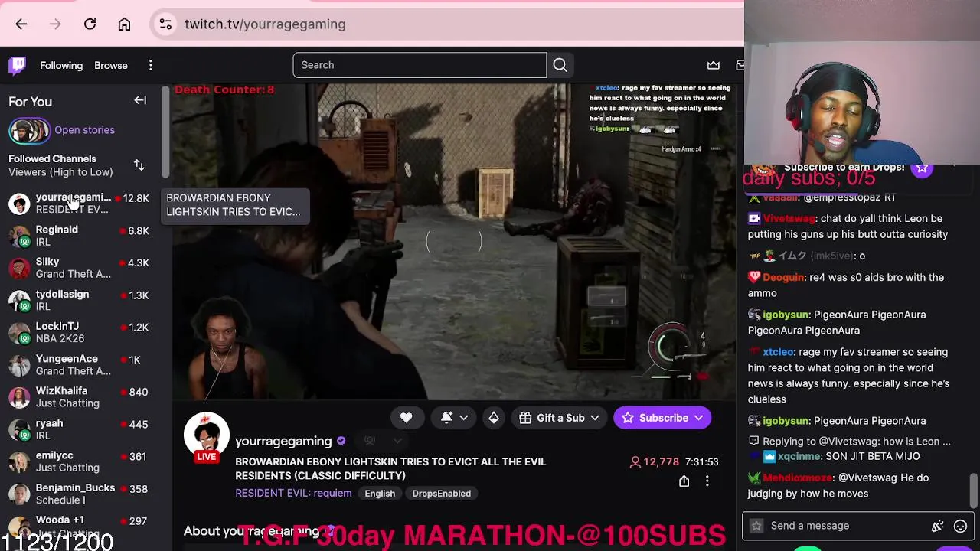Click the yourragegaming channel name
980x551 pixels.
click(283, 441)
